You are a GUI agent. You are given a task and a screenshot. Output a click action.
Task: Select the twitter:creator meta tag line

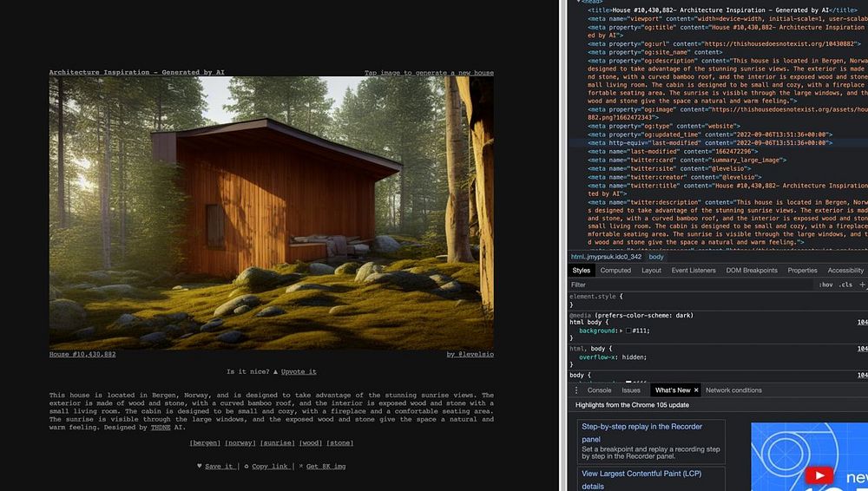[674, 177]
